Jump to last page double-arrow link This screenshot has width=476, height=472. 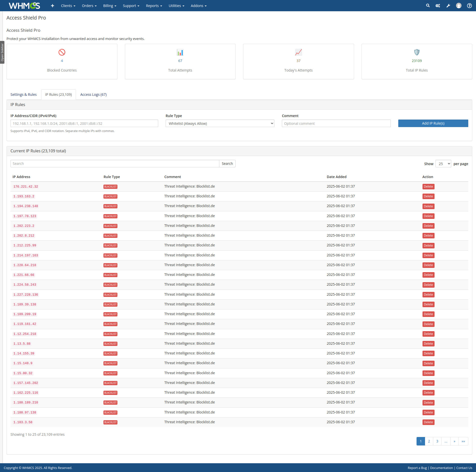[463, 441]
